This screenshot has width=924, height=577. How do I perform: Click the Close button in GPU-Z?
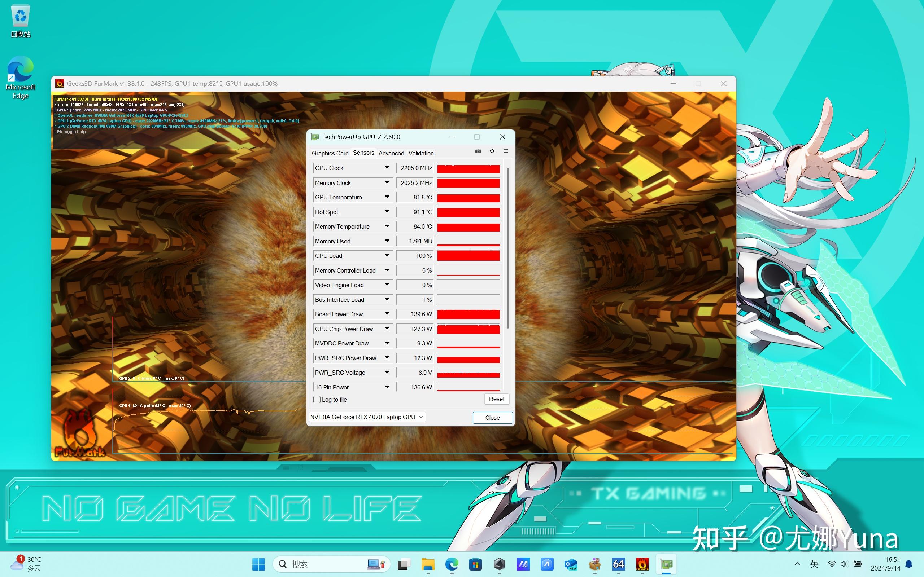[492, 417]
